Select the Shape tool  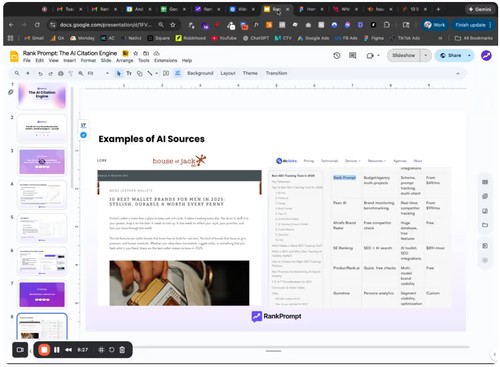coord(140,73)
